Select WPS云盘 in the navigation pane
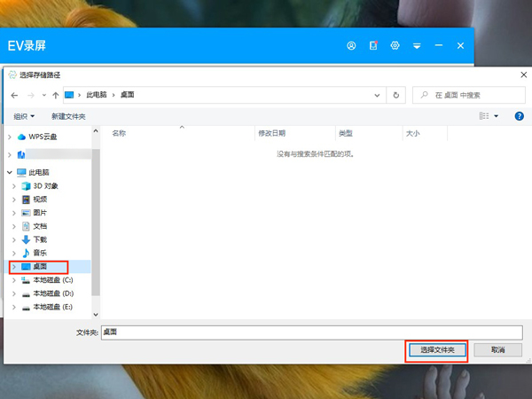 point(44,137)
